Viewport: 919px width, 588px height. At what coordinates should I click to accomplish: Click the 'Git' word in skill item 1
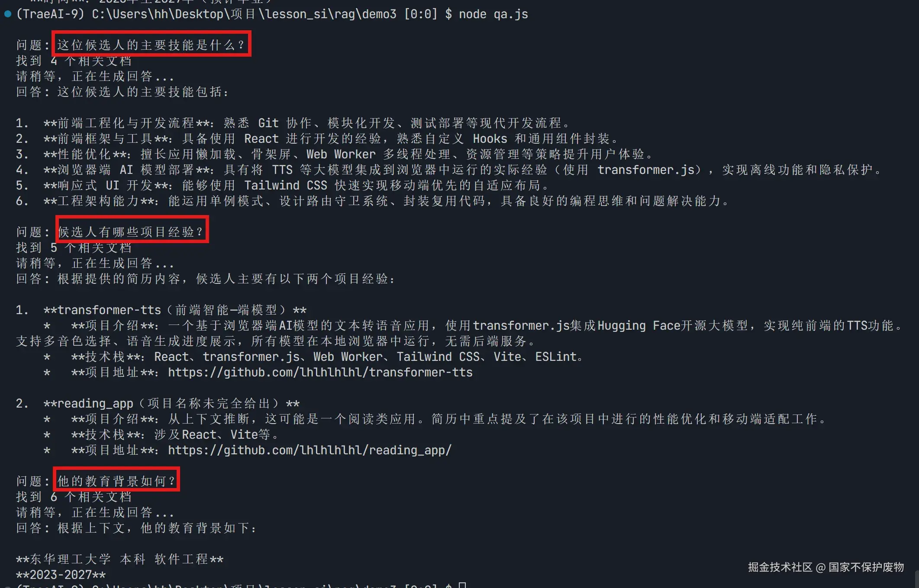click(x=268, y=123)
